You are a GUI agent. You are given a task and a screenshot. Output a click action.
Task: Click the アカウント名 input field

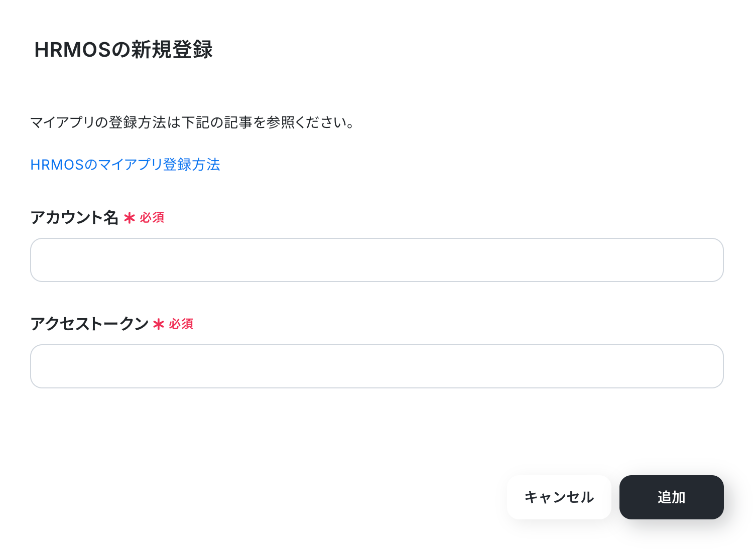click(376, 260)
